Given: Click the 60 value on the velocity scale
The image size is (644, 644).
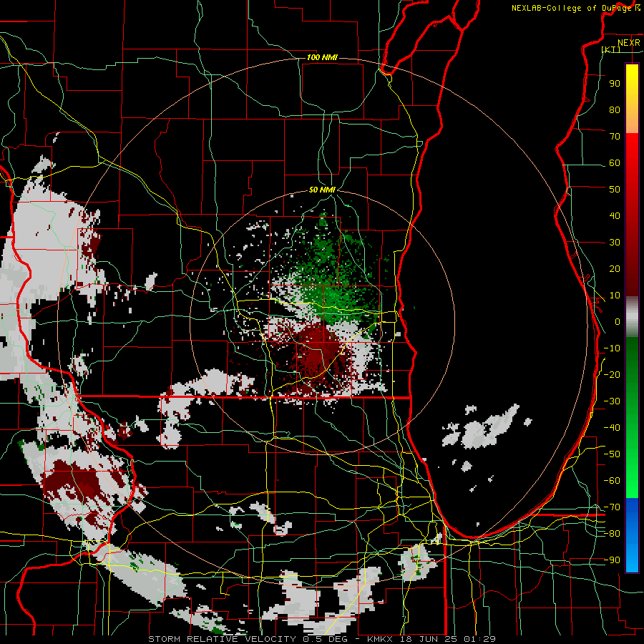Looking at the screenshot, I should [615, 163].
